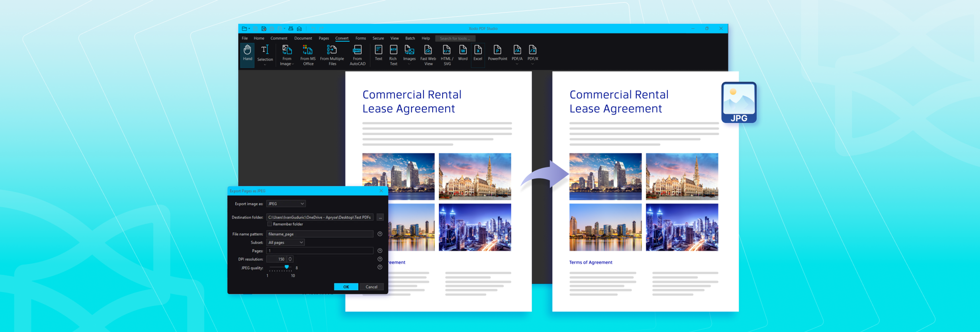Click the From AutoCAD icon
Viewport: 980px width, 332px height.
(x=357, y=55)
